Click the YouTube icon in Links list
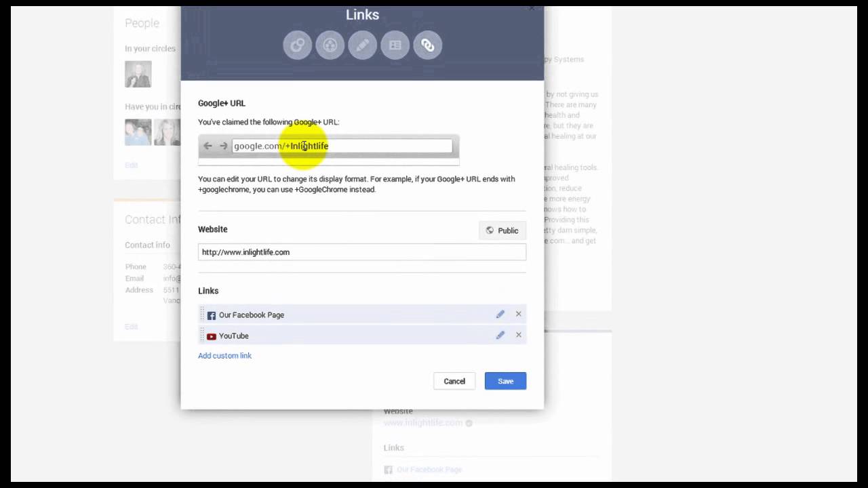The width and height of the screenshot is (868, 488). tap(212, 336)
